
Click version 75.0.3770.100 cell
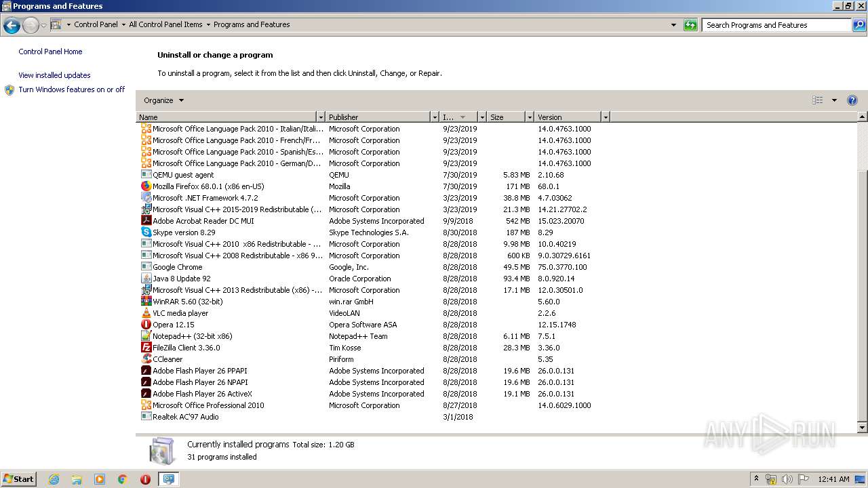(562, 267)
